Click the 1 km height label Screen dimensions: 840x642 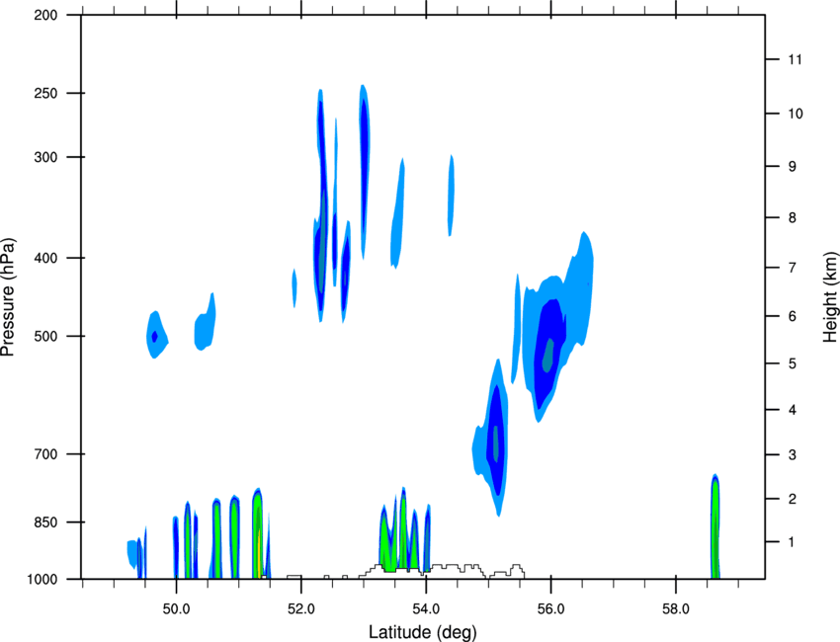(792, 542)
